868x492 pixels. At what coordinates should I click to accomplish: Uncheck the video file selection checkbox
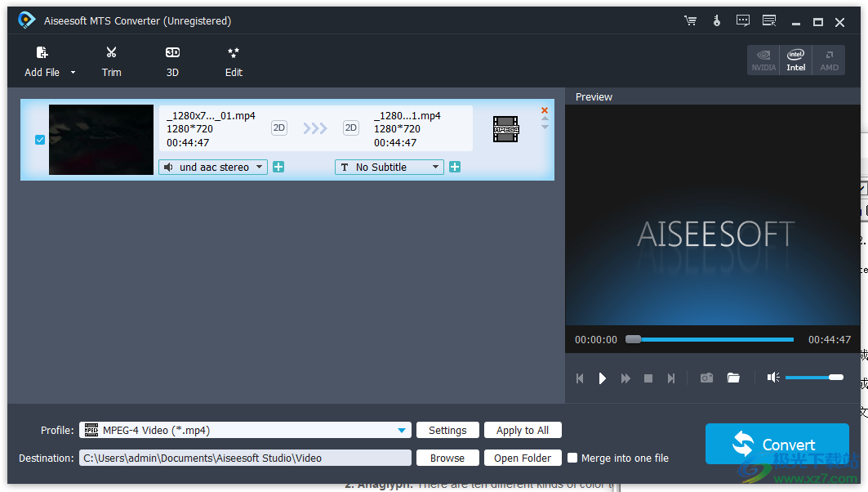39,139
